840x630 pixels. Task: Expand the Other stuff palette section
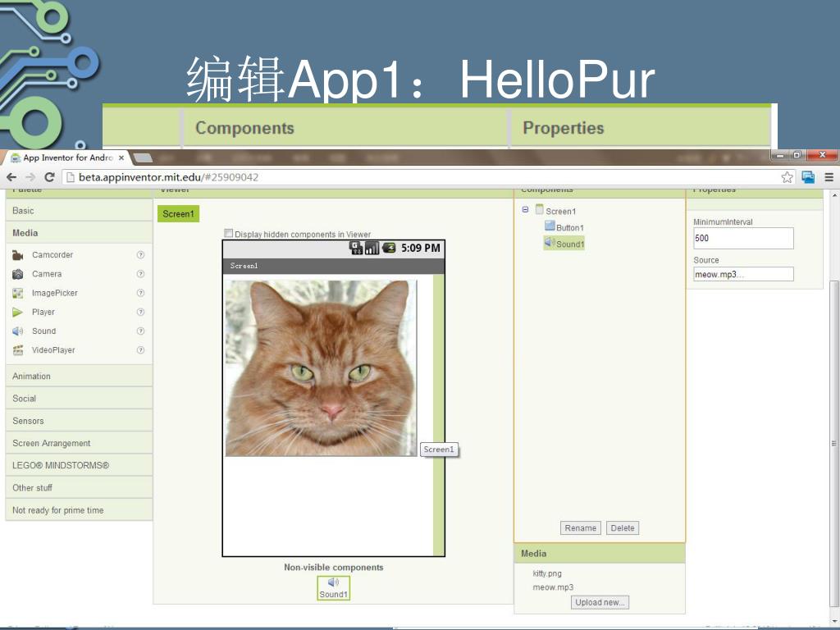coord(80,488)
